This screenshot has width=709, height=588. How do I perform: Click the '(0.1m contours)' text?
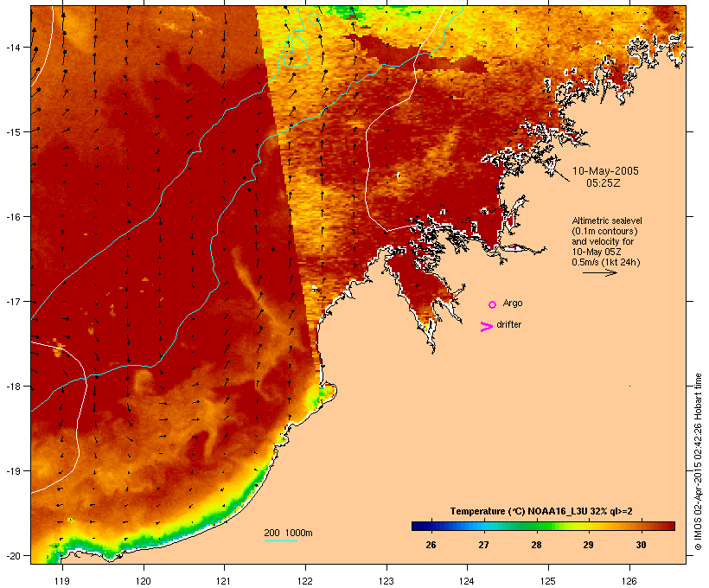coord(604,231)
